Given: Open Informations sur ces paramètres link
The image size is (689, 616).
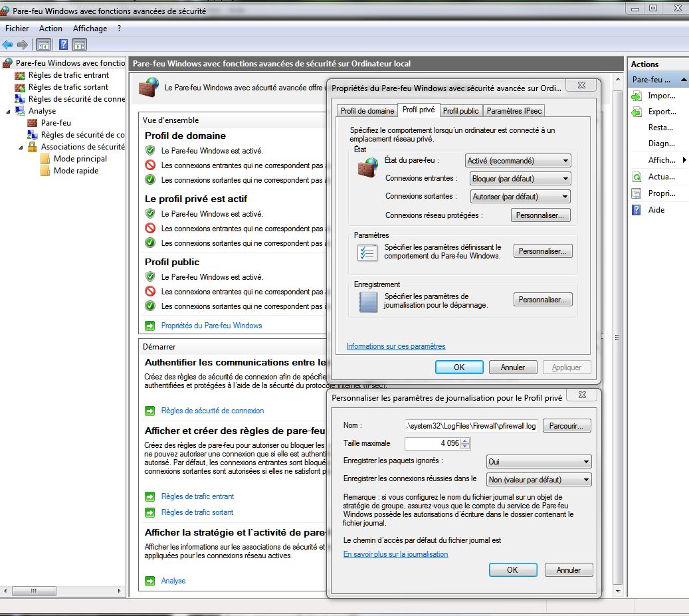Looking at the screenshot, I should point(396,346).
